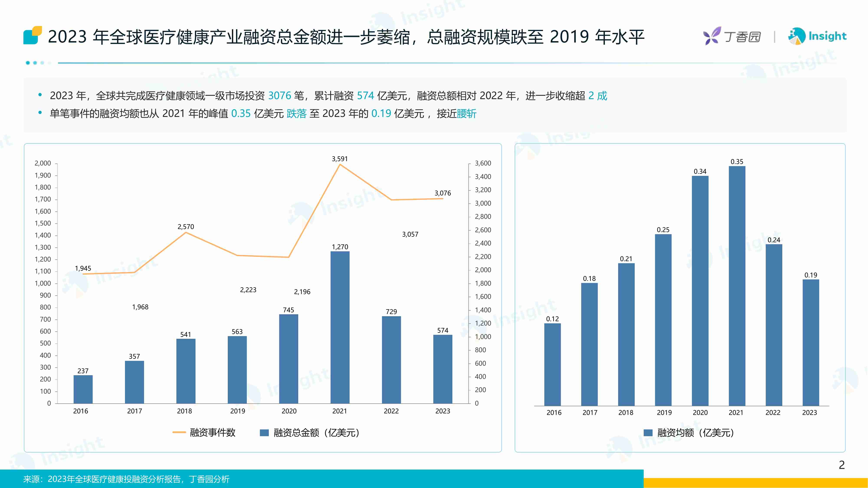Viewport: 868px width, 488px height.
Task: Click the 2023 bar labeled 574
Action: pos(442,369)
